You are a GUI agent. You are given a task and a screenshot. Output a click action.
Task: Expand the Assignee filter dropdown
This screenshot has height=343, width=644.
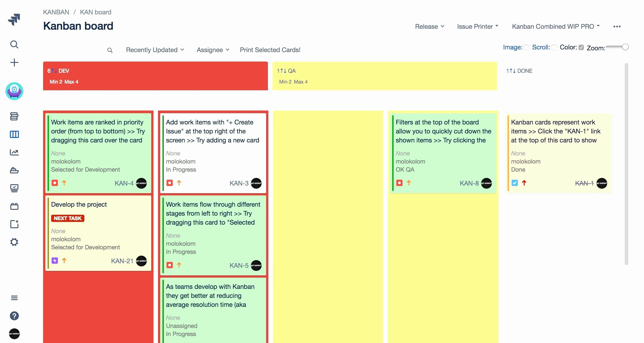(x=213, y=50)
